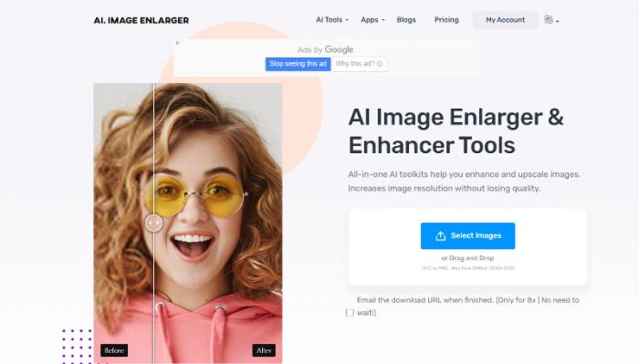Click Stop seeing this ad
This screenshot has height=364, width=639.
point(298,64)
